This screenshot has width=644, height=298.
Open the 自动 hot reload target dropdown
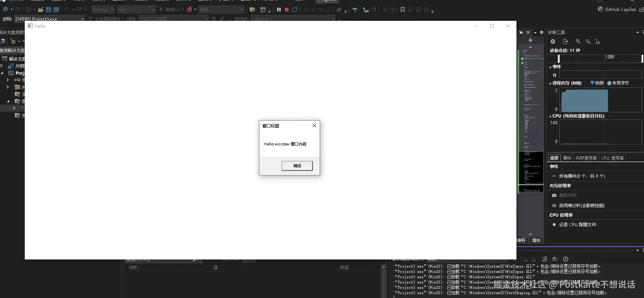pos(222,10)
